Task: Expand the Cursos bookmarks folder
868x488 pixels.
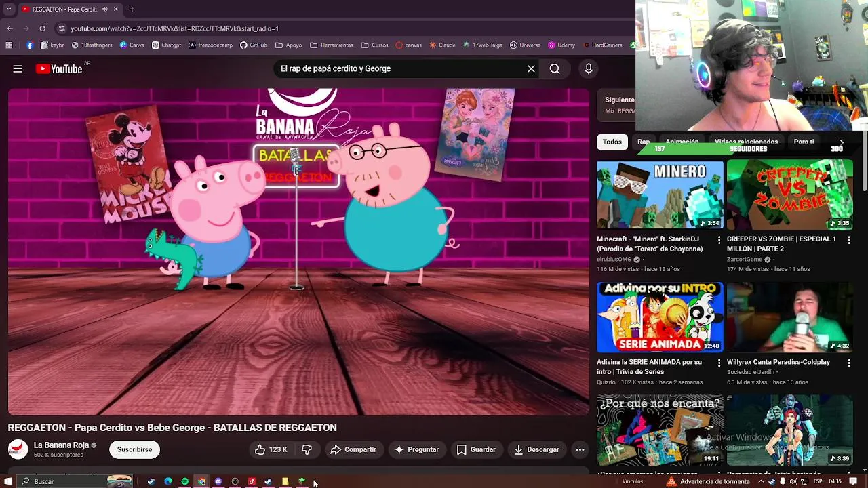Action: (x=375, y=45)
